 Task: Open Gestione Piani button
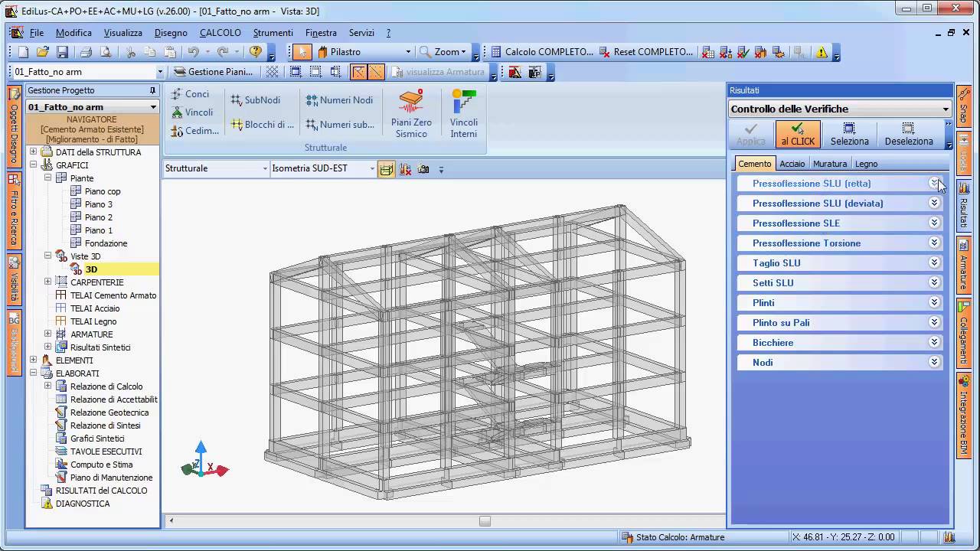[x=214, y=72]
